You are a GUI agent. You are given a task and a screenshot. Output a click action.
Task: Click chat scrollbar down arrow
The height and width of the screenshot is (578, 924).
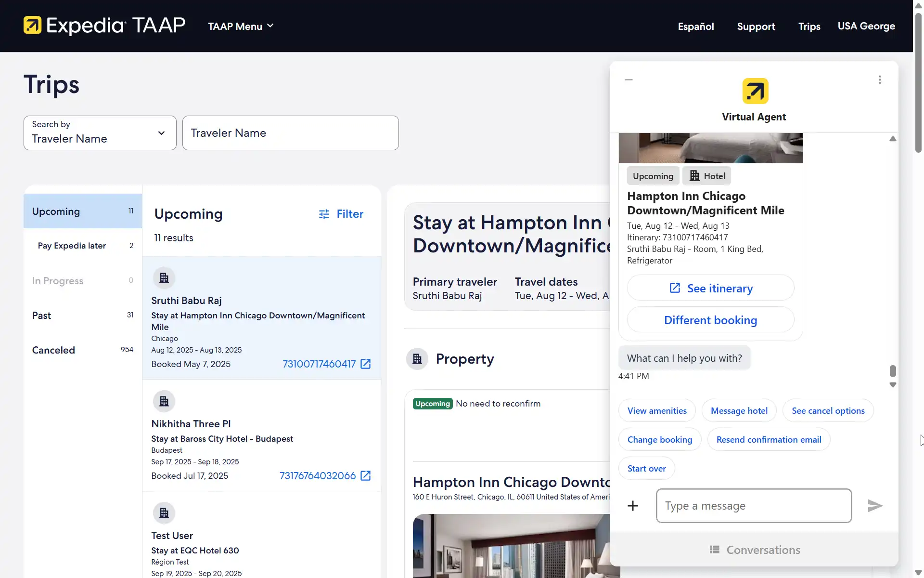893,385
